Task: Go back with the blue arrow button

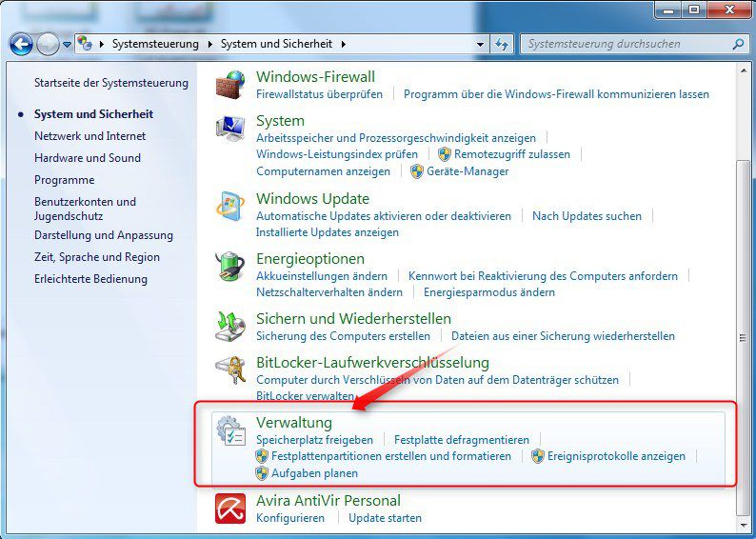Action: pos(21,45)
